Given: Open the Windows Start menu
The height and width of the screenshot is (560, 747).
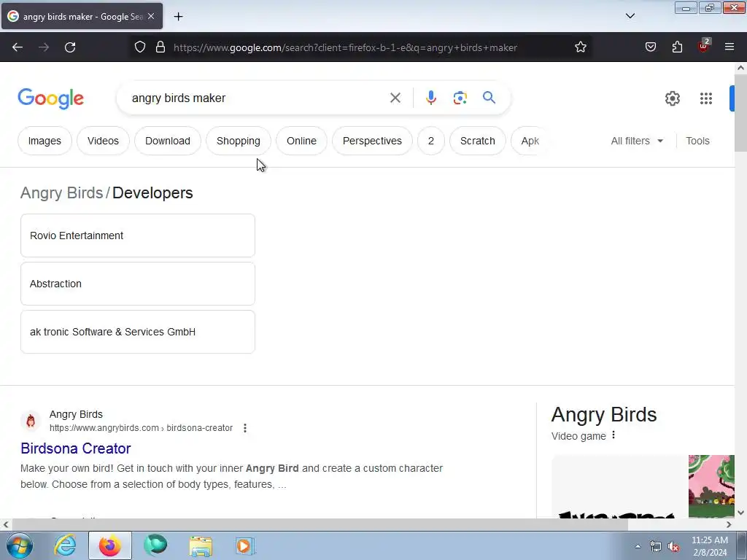Looking at the screenshot, I should click(20, 545).
